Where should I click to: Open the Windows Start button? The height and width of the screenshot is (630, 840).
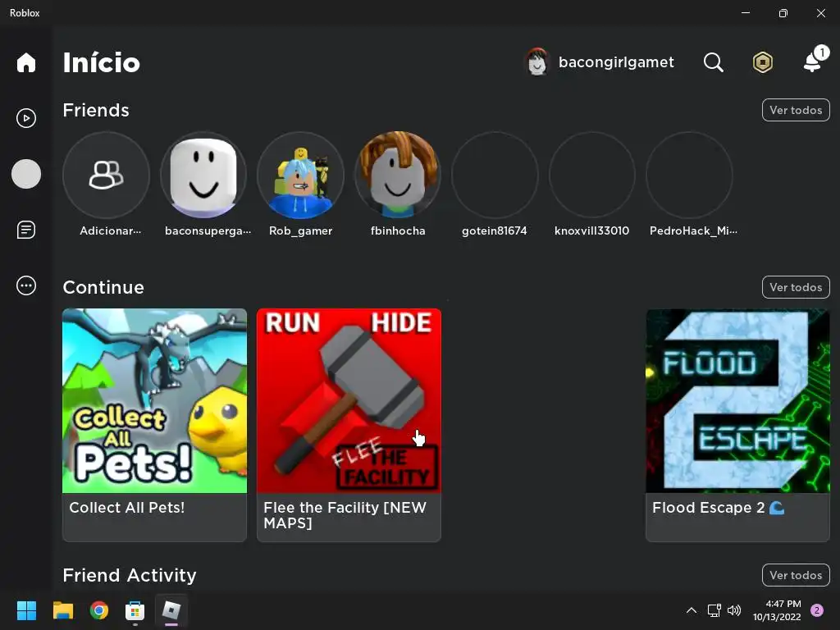26,610
